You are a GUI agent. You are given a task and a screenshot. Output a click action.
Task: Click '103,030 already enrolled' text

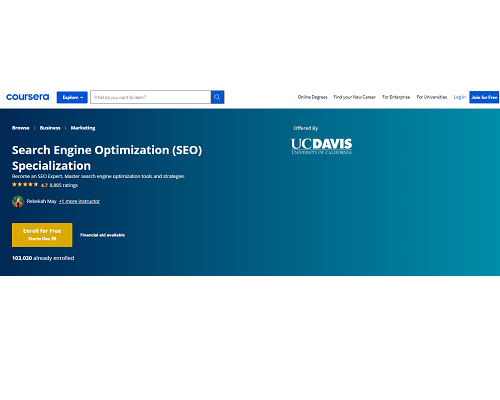43,258
